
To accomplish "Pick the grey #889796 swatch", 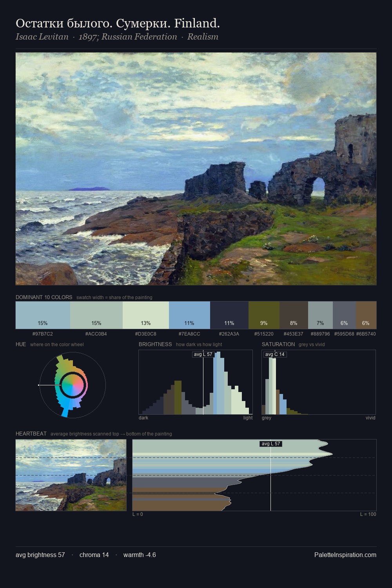I will [x=320, y=315].
